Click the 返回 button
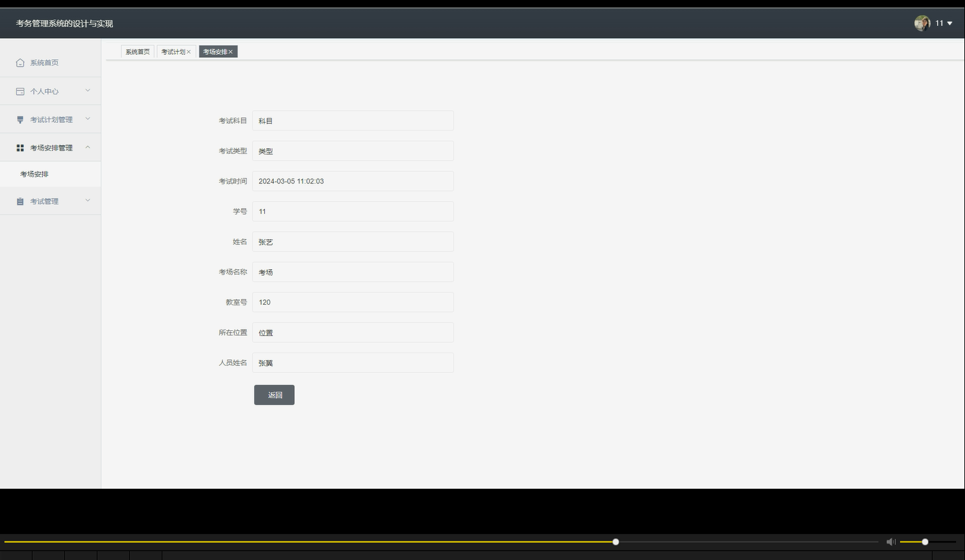The image size is (965, 560). point(274,395)
